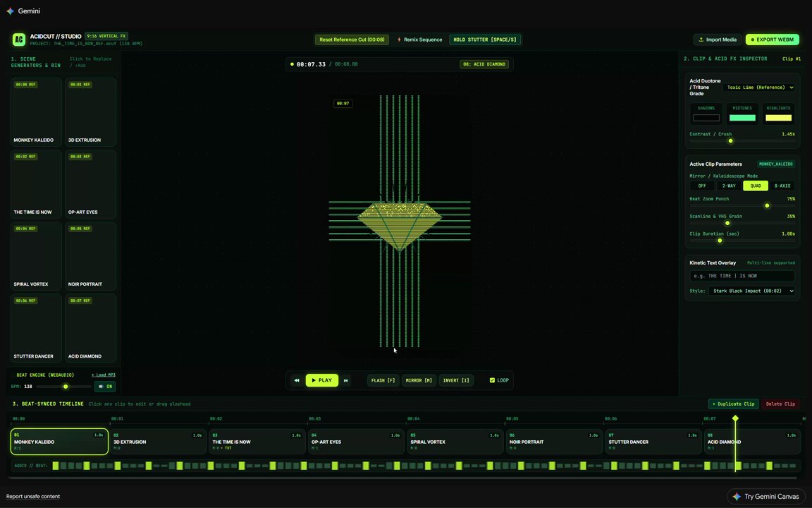Screen dimensions: 812x508
Task: Select OP-ART EYES scene thumbnail in bin
Action: coord(91,184)
